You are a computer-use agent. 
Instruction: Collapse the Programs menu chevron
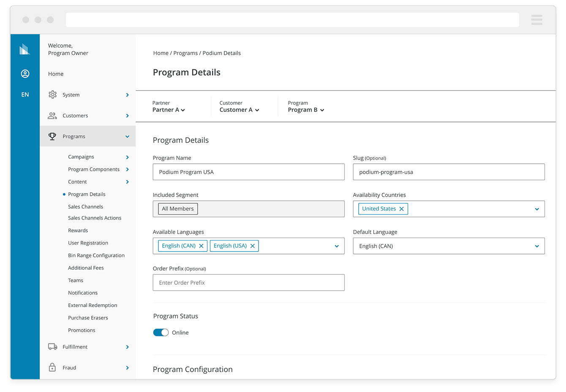(127, 137)
